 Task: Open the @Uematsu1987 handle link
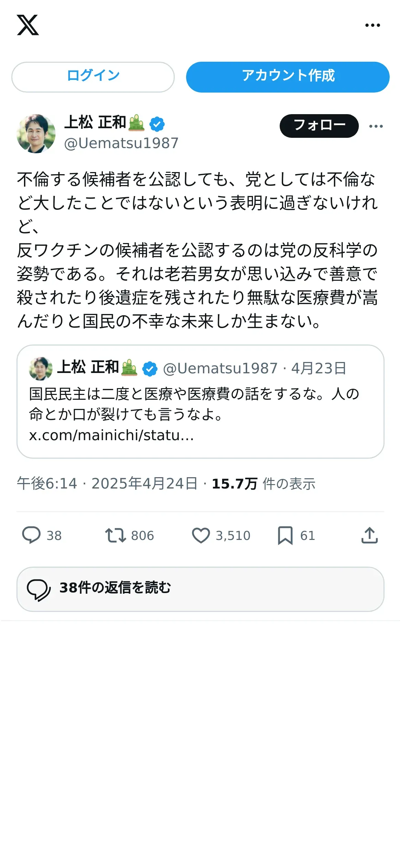[x=121, y=143]
